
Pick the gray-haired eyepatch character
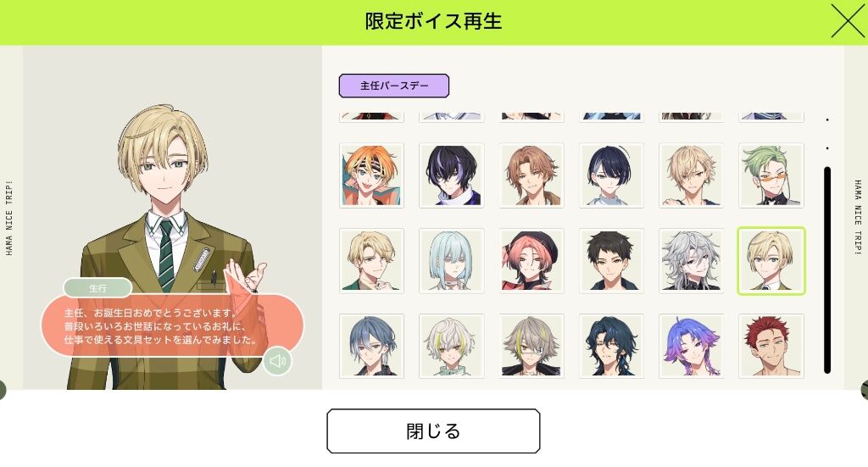(x=531, y=347)
